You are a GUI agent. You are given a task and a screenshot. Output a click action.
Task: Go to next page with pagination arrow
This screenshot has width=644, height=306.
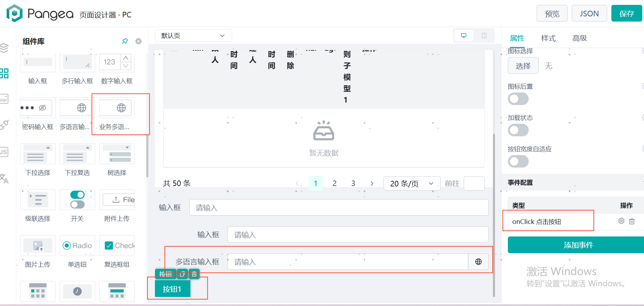372,183
